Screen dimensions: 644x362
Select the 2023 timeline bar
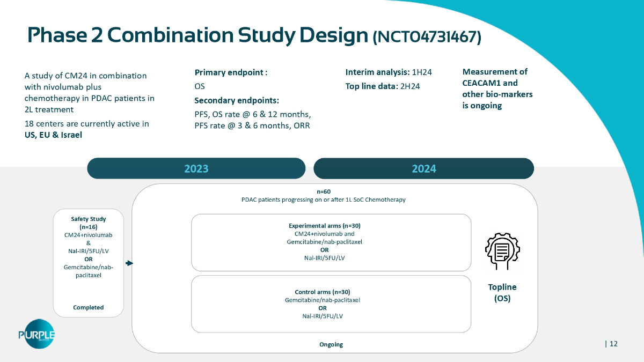(x=196, y=168)
